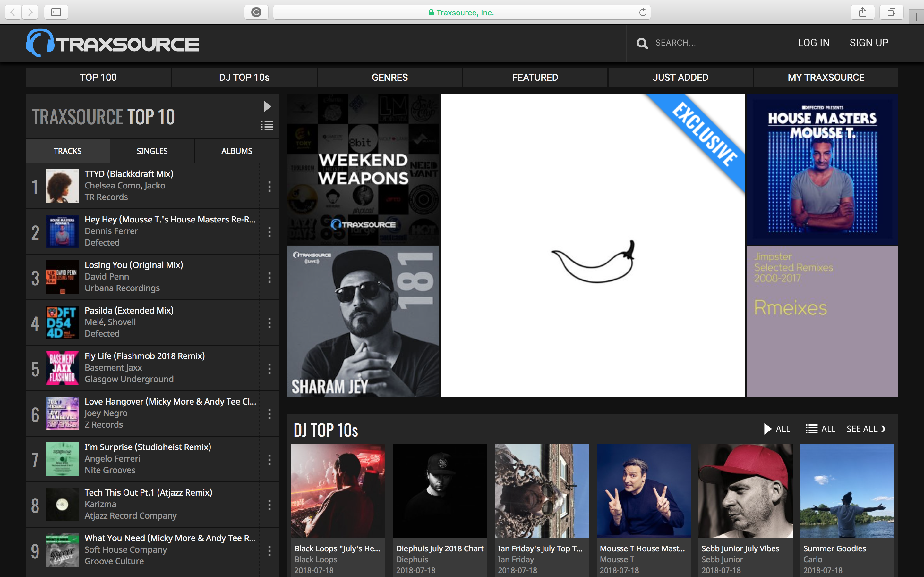Switch to the Albums tab

237,151
